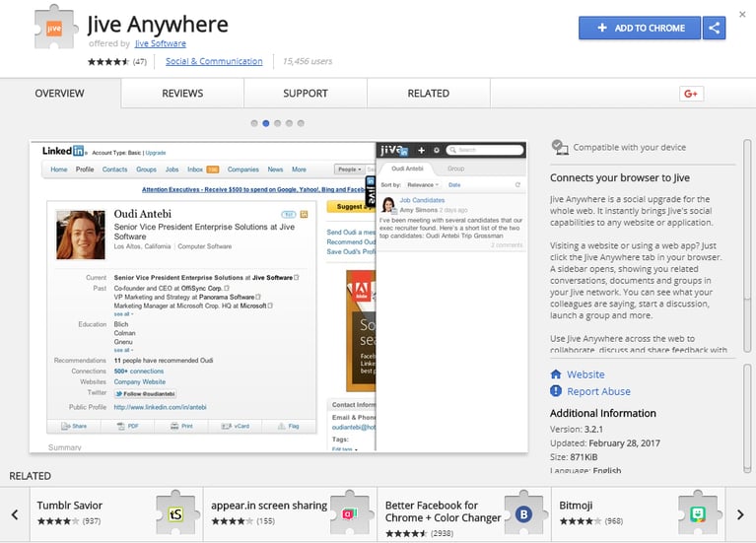This screenshot has height=543, width=756.
Task: Show next related extensions with right arrow
Action: pyautogui.click(x=740, y=514)
